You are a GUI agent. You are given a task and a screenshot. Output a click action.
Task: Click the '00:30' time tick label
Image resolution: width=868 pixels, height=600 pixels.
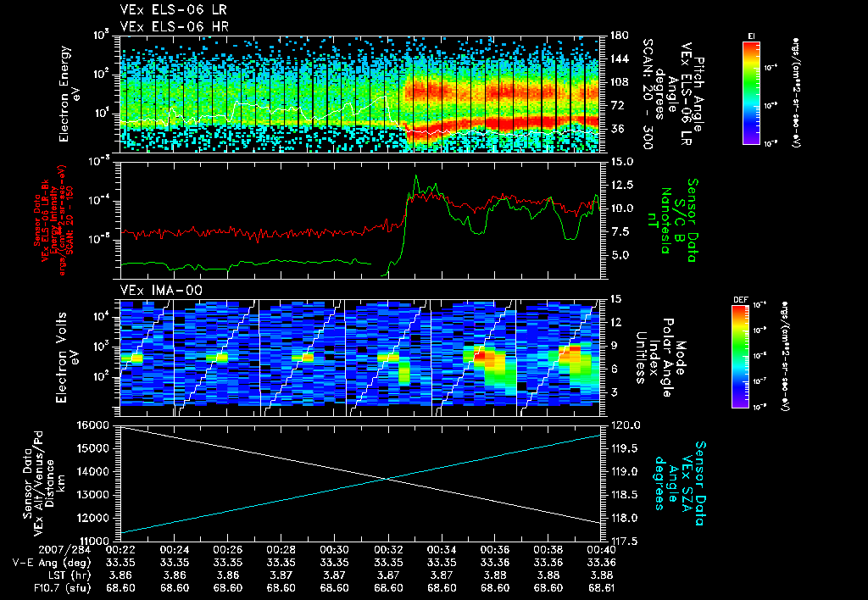[x=334, y=550]
